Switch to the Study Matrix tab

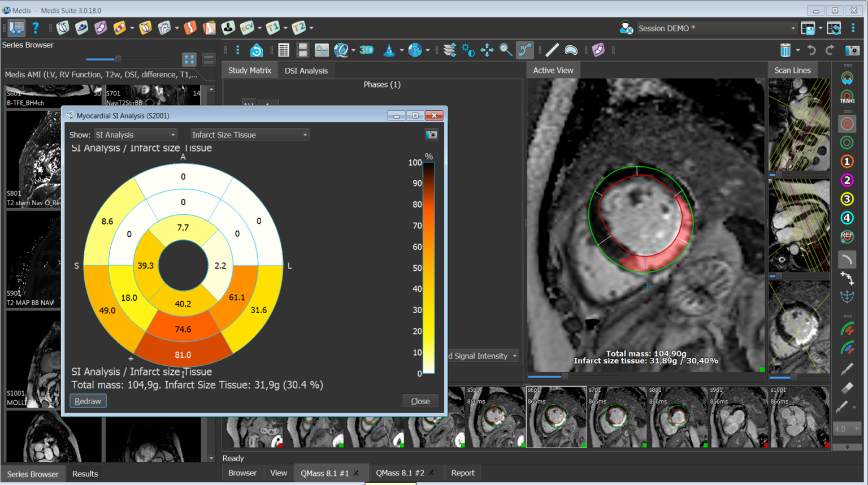249,70
